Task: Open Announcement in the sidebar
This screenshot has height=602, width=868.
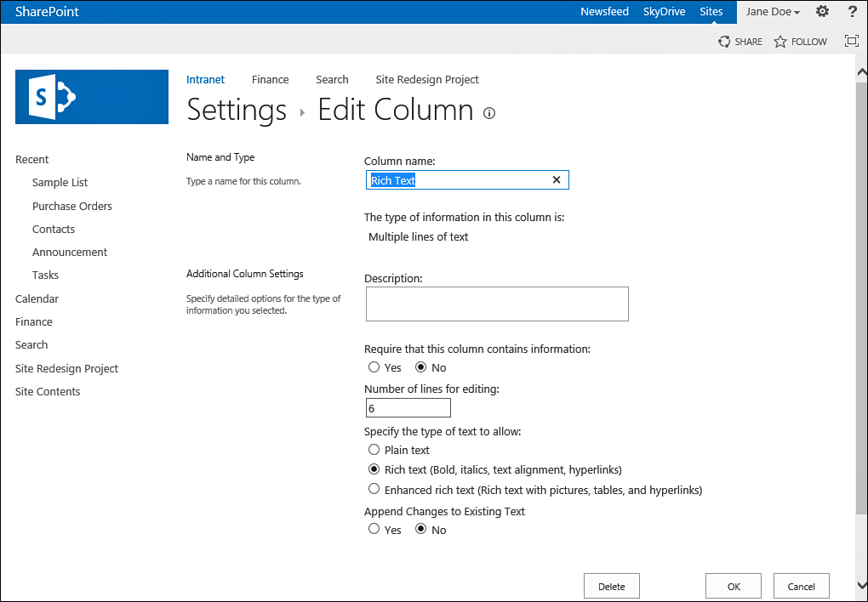Action: (x=70, y=253)
